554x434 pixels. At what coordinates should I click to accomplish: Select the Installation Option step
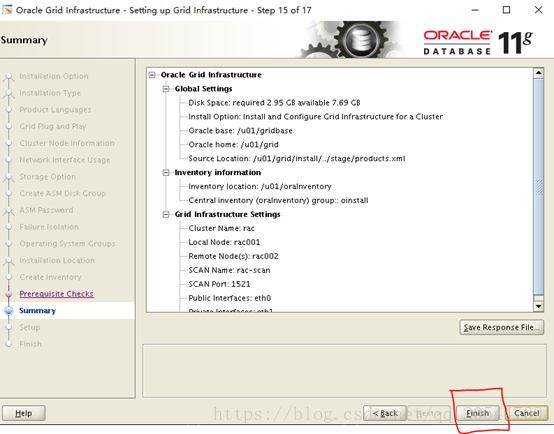(54, 76)
